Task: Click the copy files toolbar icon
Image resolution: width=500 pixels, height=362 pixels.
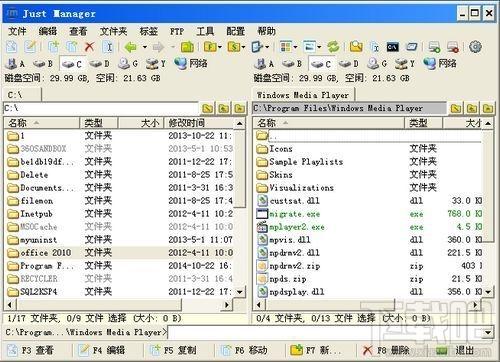Action: click(x=53, y=47)
